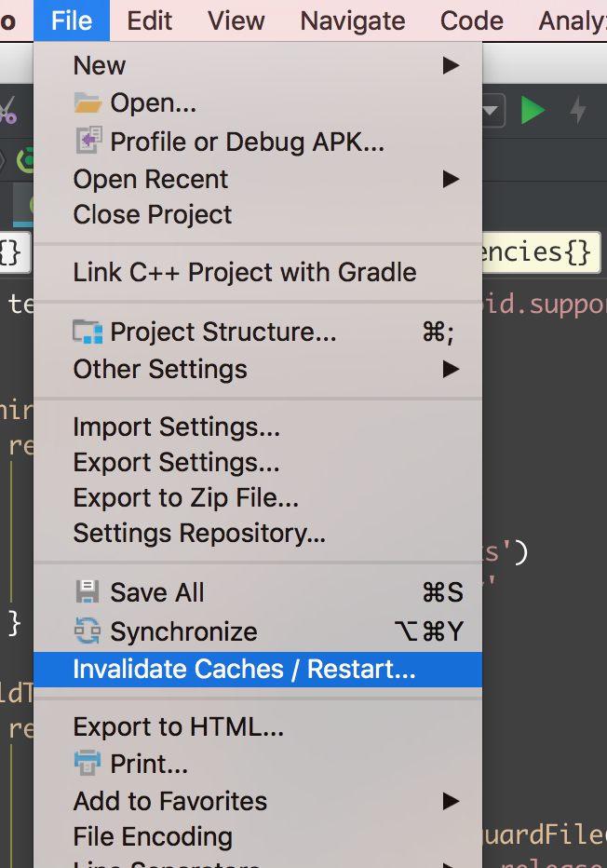Expand the New submenu
This screenshot has width=607, height=868.
tap(451, 65)
